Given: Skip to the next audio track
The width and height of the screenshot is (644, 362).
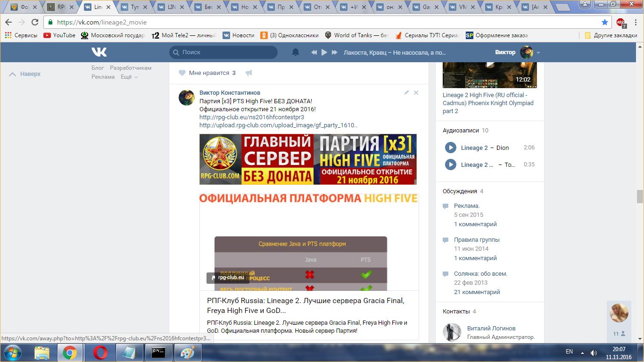Looking at the screenshot, I should 335,52.
